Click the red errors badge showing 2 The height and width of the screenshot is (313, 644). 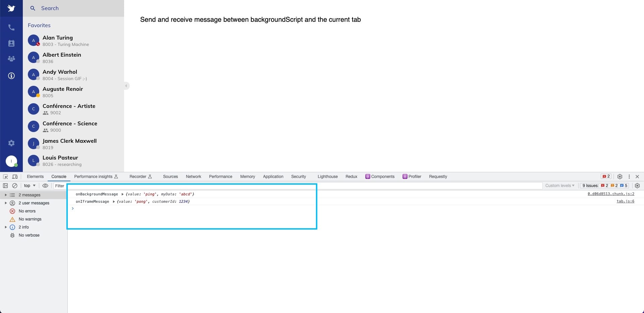(x=606, y=176)
